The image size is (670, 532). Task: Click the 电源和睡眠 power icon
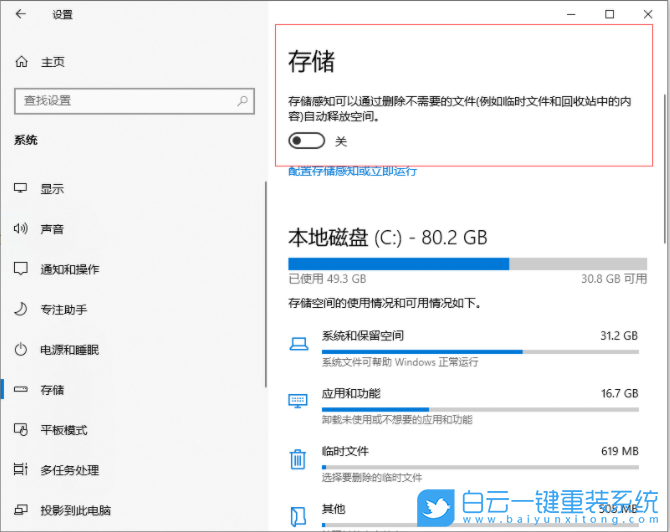click(x=21, y=349)
